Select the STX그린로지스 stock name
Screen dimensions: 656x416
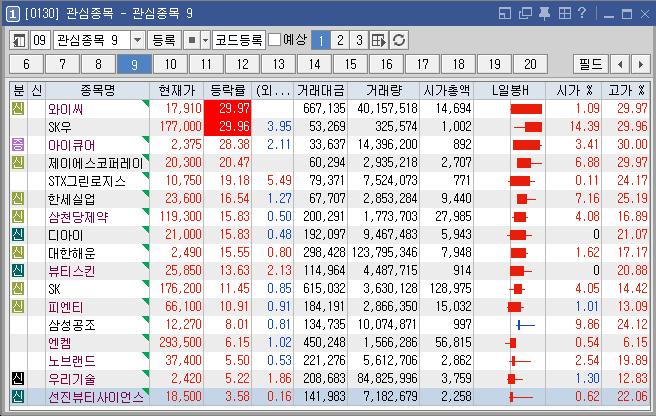[x=87, y=181]
